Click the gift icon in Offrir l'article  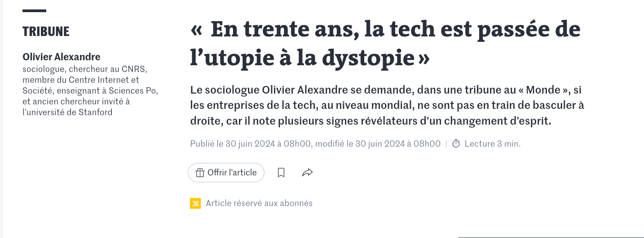200,173
